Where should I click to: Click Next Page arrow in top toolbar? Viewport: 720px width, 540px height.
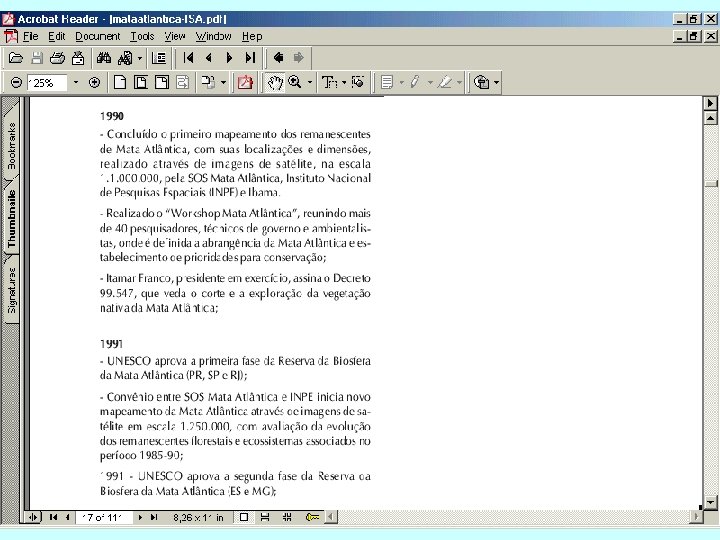(x=230, y=58)
